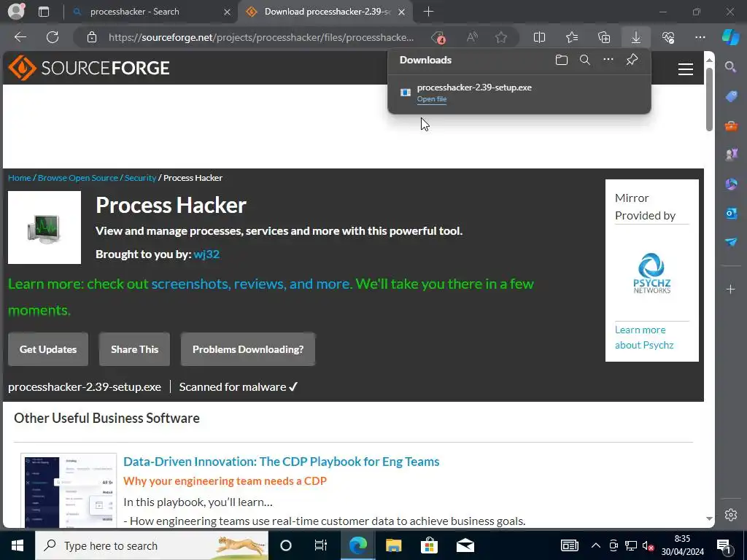Open Task View on the taskbar
Screen dimensions: 747x560
321,545
